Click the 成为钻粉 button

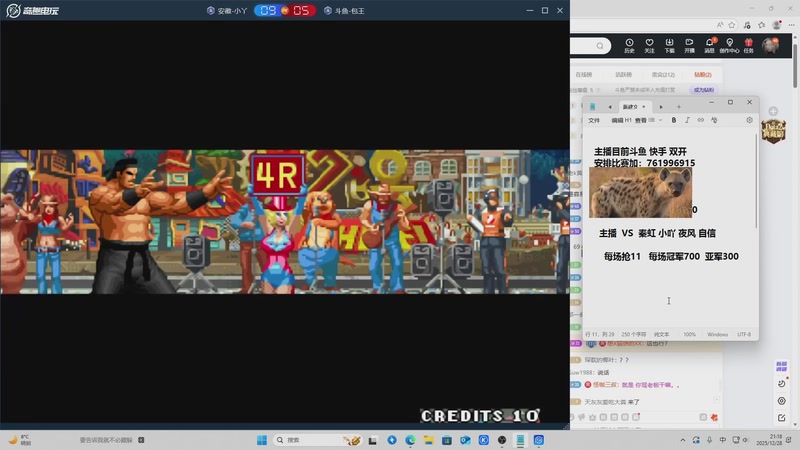tap(704, 90)
